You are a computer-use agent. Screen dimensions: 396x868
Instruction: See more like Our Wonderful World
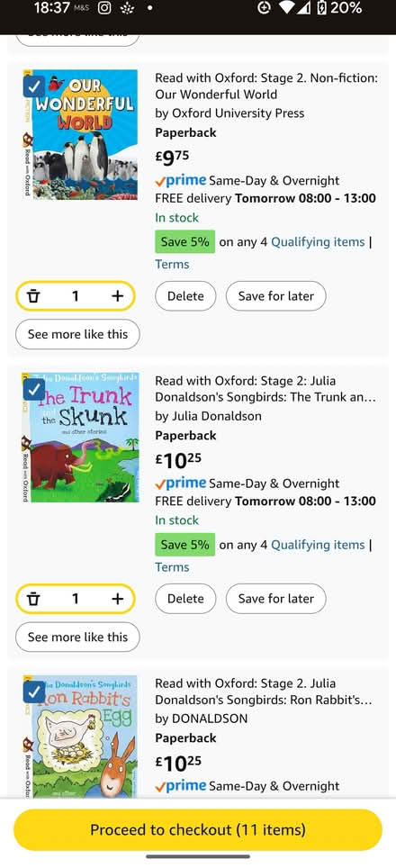click(77, 334)
